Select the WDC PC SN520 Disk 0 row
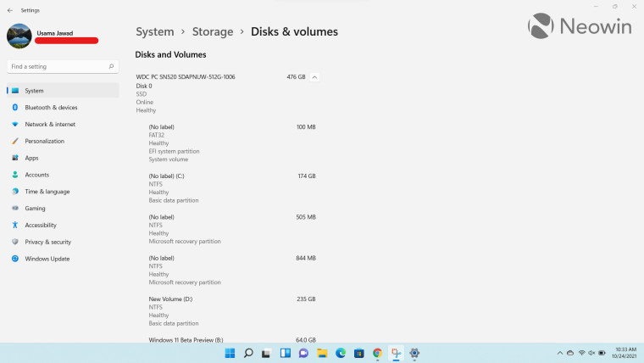 click(227, 93)
